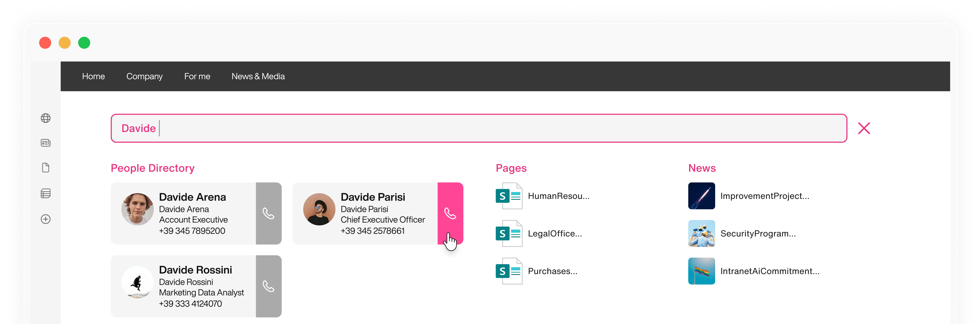Click the green window zoom button
Screen dimensions: 980x324
pos(84,42)
